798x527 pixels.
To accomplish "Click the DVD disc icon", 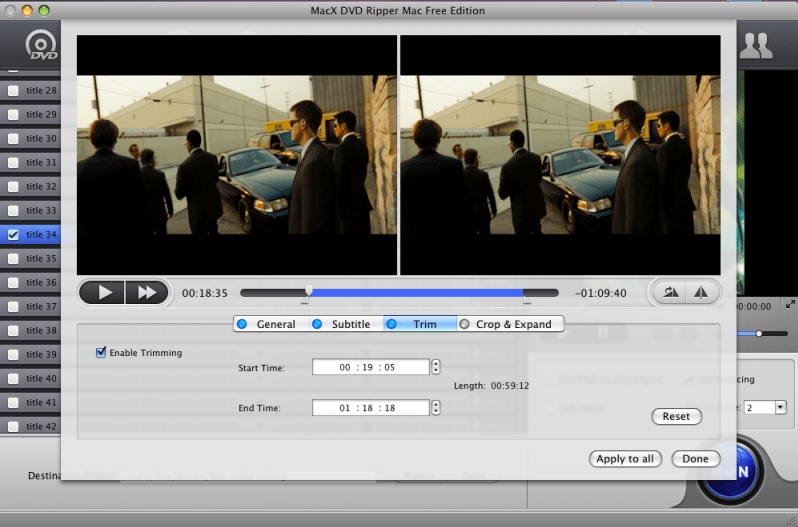I will click(41, 45).
